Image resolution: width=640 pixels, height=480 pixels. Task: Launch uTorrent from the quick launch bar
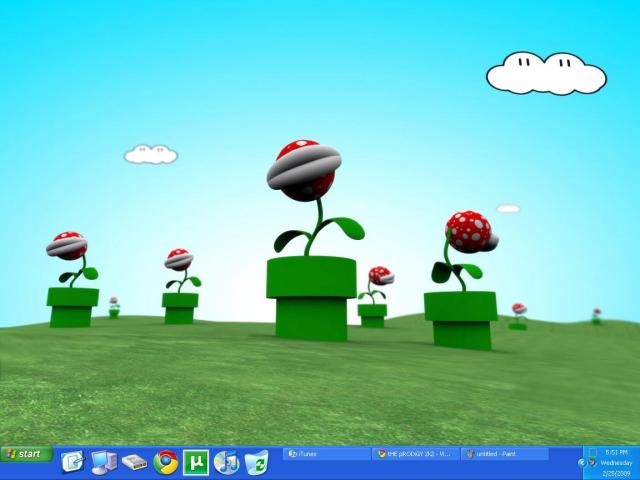(196, 462)
